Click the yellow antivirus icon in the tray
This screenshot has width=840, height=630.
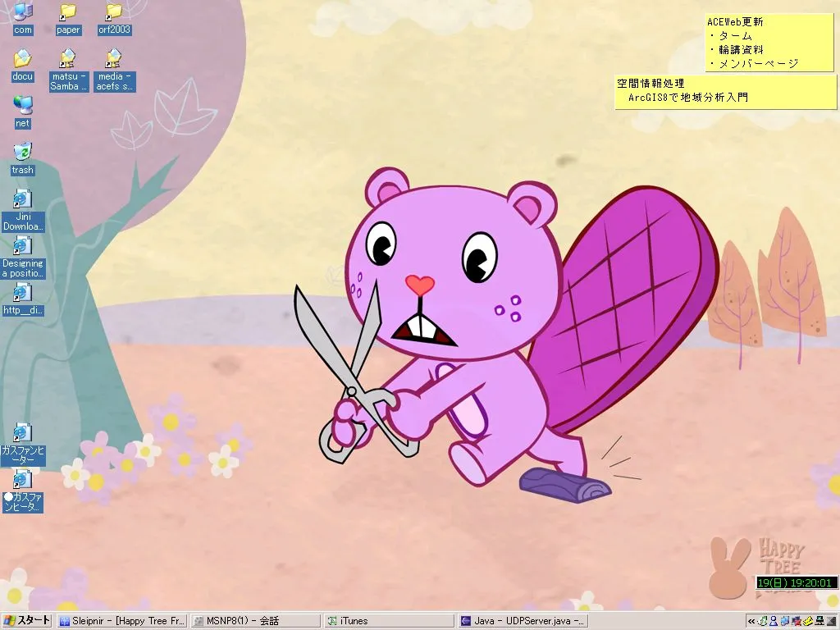pos(807,621)
